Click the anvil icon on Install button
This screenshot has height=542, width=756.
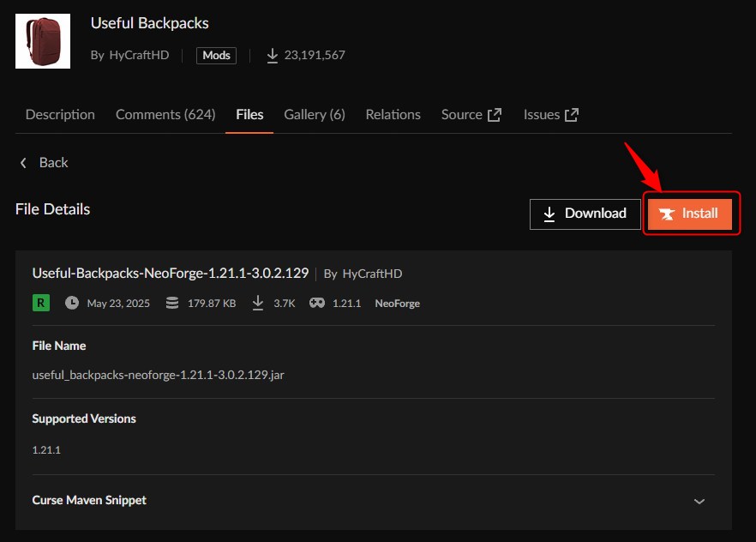pos(667,214)
